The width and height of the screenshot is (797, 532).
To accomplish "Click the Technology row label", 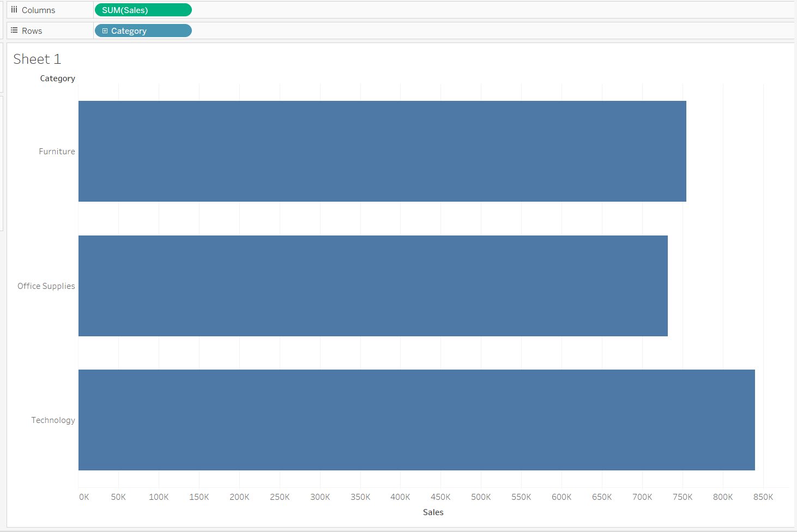I will (x=53, y=420).
